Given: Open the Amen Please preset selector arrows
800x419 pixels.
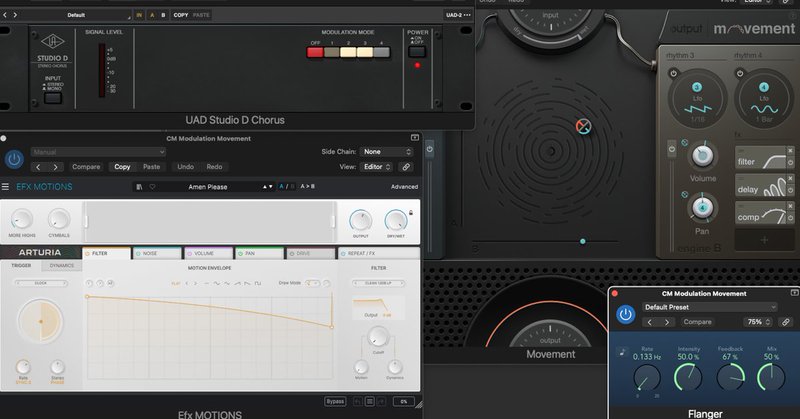Looking at the screenshot, I should click(267, 187).
